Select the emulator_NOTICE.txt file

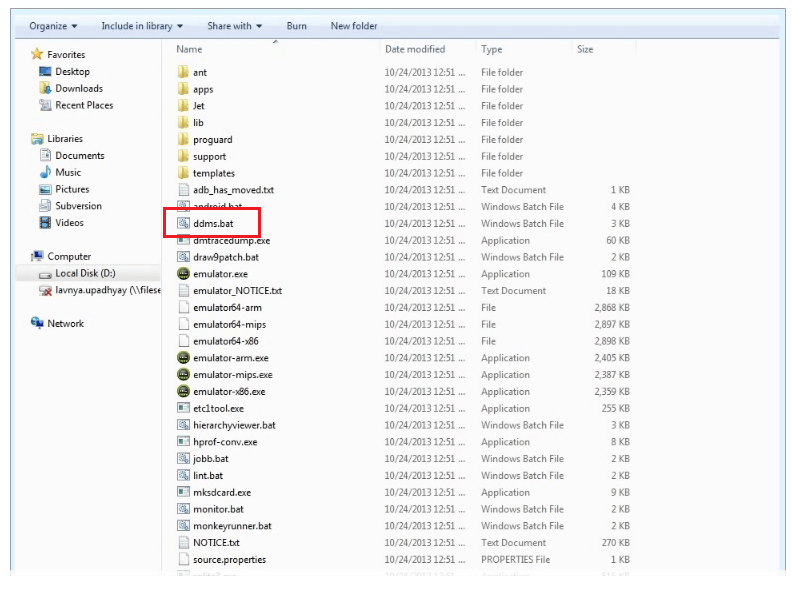pos(237,291)
